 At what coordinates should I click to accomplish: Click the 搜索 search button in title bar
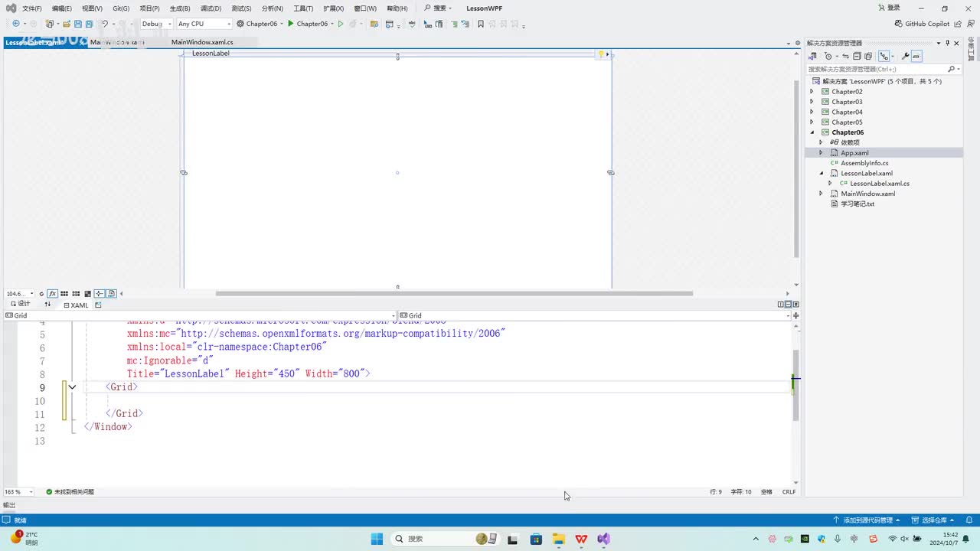[438, 8]
